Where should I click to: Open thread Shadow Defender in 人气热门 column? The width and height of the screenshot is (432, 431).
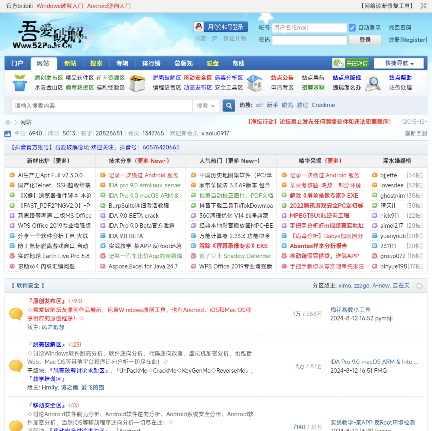tap(235, 256)
